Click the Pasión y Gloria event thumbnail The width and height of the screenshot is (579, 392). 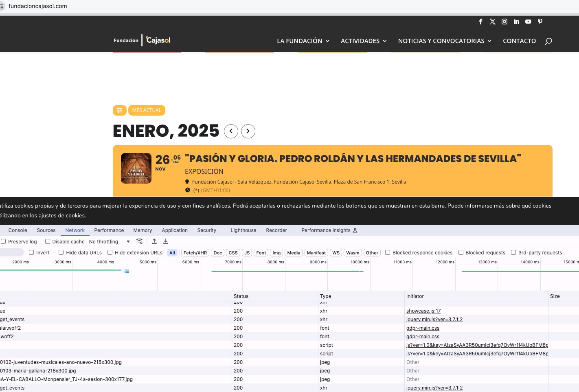tap(136, 168)
